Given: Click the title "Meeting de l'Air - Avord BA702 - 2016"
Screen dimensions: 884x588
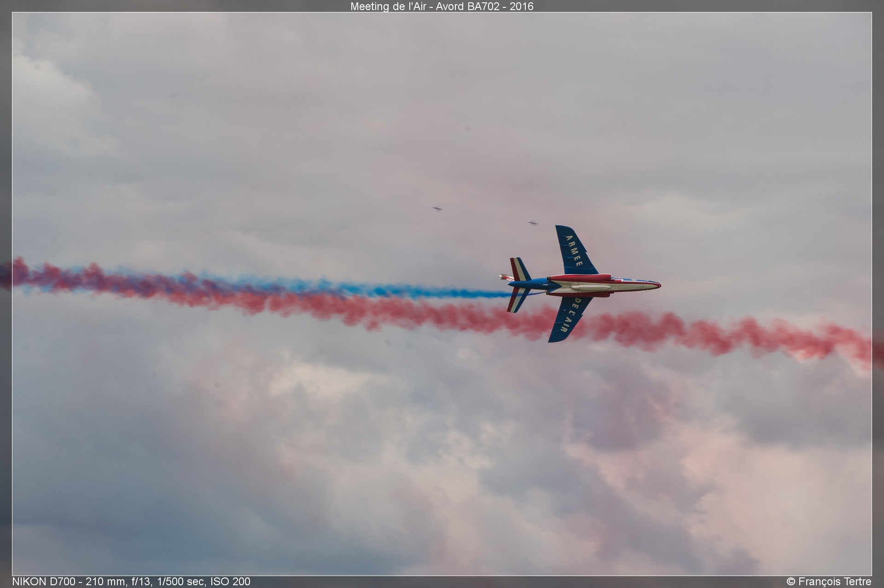Looking at the screenshot, I should coord(442,6).
